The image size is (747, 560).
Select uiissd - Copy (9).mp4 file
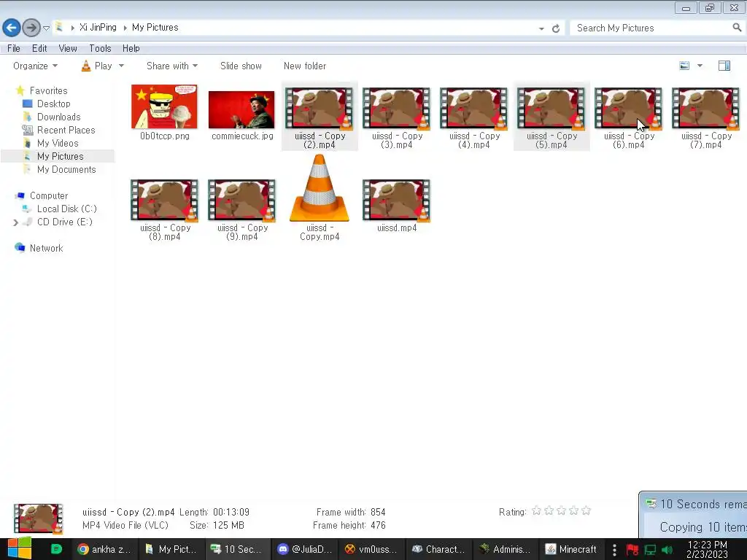click(242, 209)
